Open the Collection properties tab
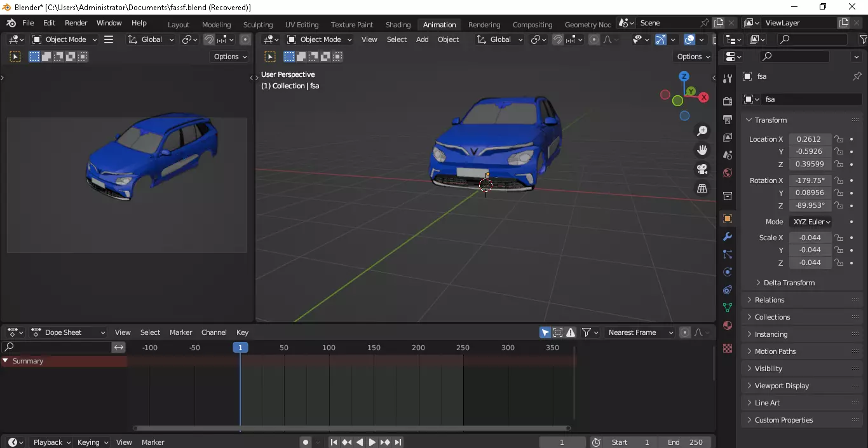Viewport: 868px width, 448px height. 728,196
